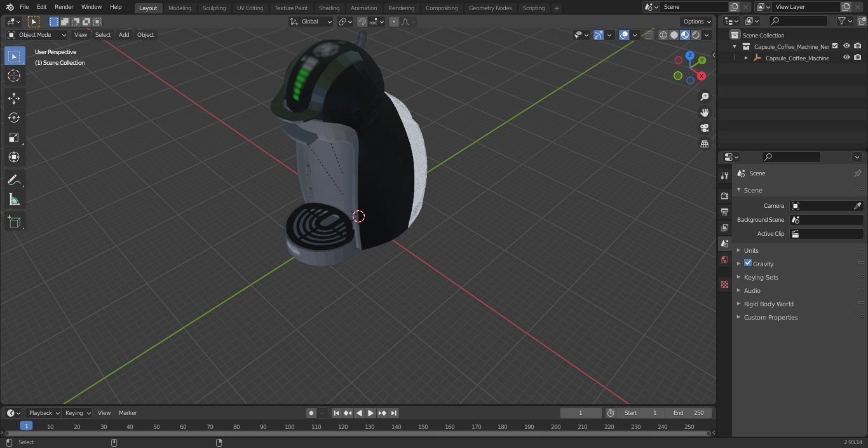
Task: Pin the Scene properties with the pin icon
Action: (x=857, y=173)
